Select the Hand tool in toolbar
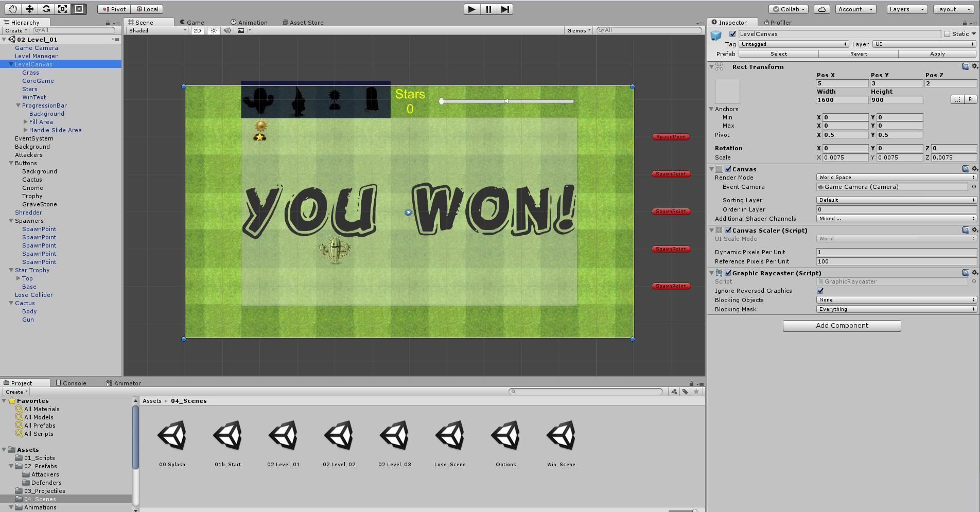The width and height of the screenshot is (980, 512). 13,9
